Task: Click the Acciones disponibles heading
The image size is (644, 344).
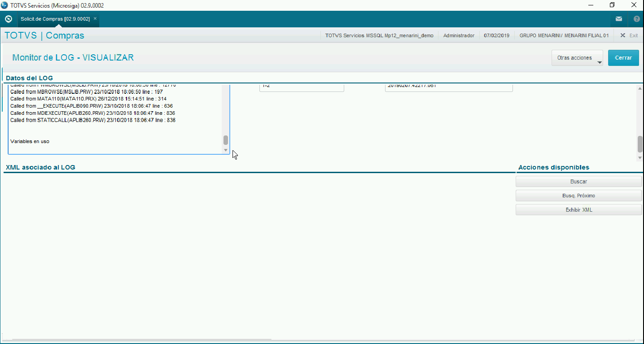Action: tap(554, 167)
